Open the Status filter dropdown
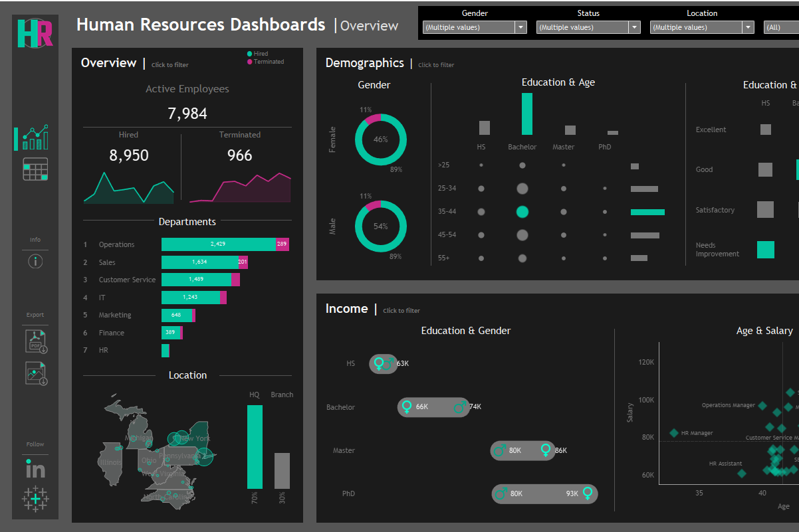The width and height of the screenshot is (799, 532). pyautogui.click(x=588, y=27)
